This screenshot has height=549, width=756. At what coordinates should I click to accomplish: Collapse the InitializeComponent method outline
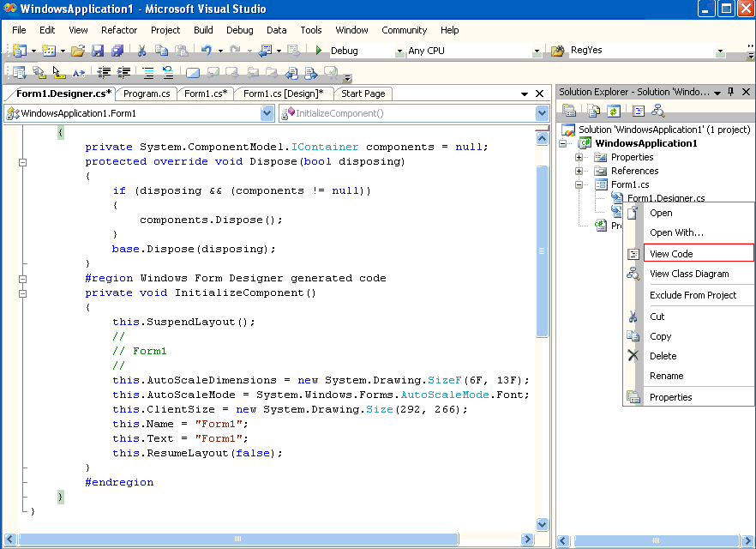22,293
